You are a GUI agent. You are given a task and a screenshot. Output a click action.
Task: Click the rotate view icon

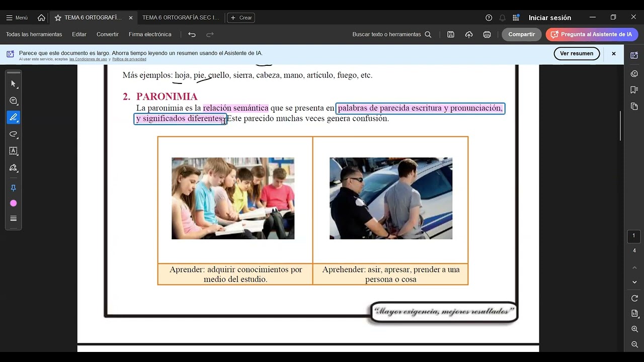(634, 298)
